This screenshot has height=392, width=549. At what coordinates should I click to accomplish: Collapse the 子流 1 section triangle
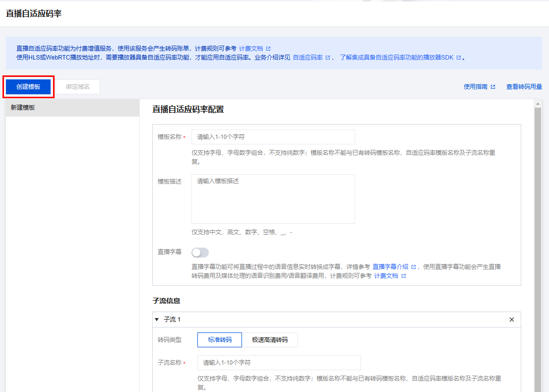157,320
